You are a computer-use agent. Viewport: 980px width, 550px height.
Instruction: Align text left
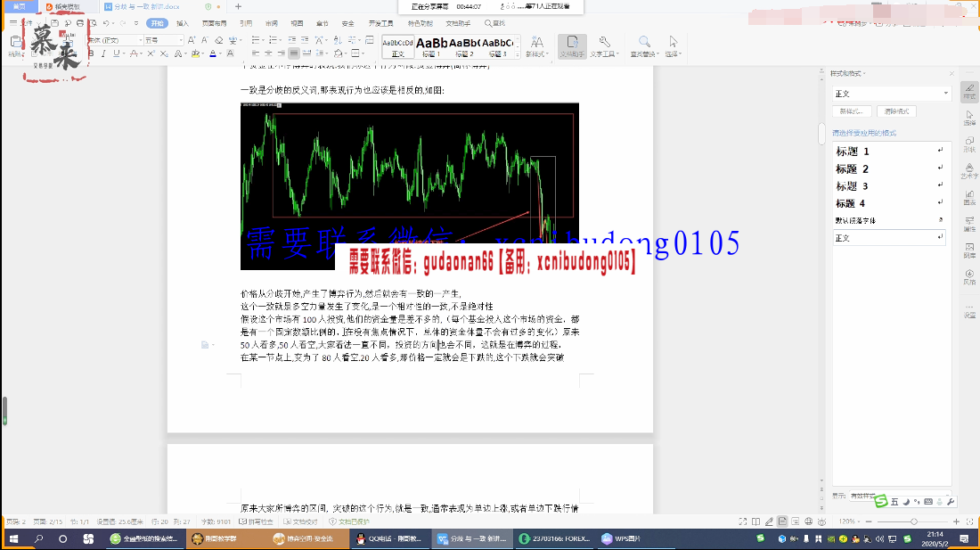pyautogui.click(x=255, y=53)
